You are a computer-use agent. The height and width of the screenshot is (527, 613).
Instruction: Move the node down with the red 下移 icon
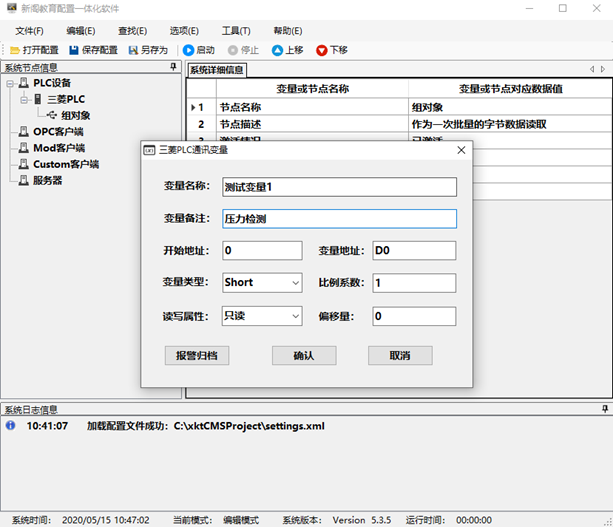click(322, 50)
